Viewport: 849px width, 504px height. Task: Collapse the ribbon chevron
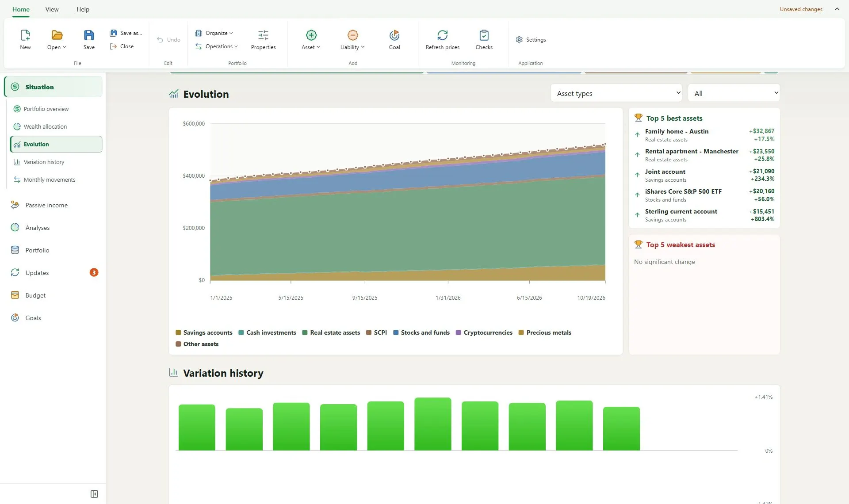(837, 9)
